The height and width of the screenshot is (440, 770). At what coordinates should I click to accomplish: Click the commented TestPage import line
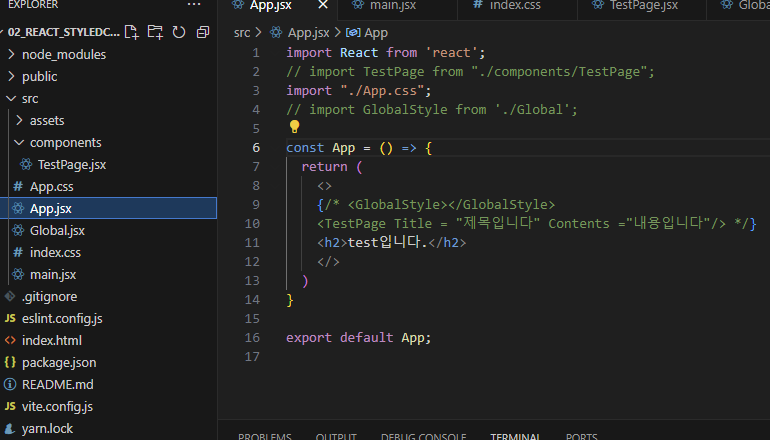tap(470, 72)
